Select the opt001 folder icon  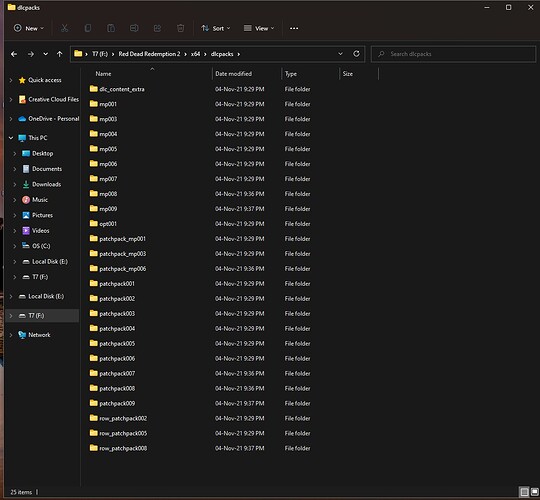pos(93,223)
